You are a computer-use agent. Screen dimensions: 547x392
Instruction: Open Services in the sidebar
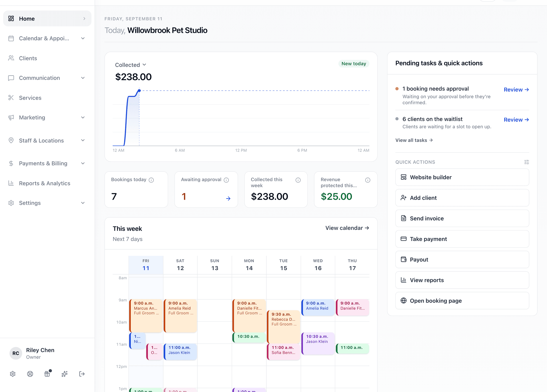(x=30, y=98)
